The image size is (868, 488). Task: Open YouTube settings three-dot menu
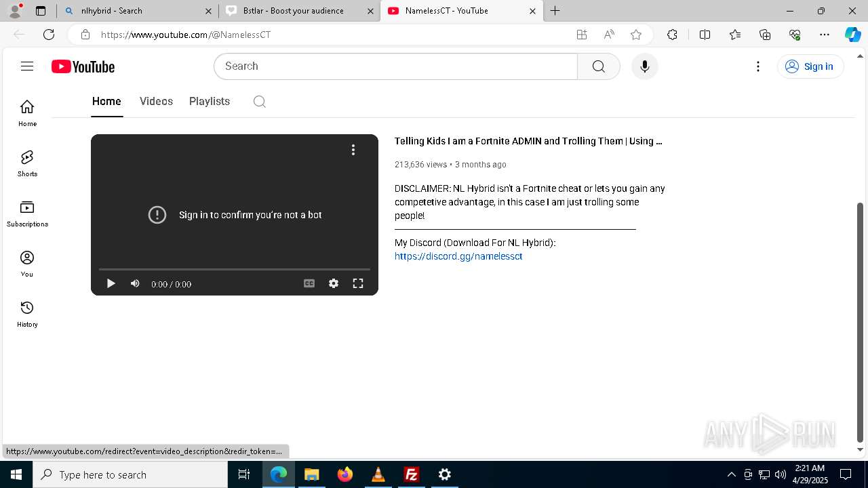coord(758,66)
